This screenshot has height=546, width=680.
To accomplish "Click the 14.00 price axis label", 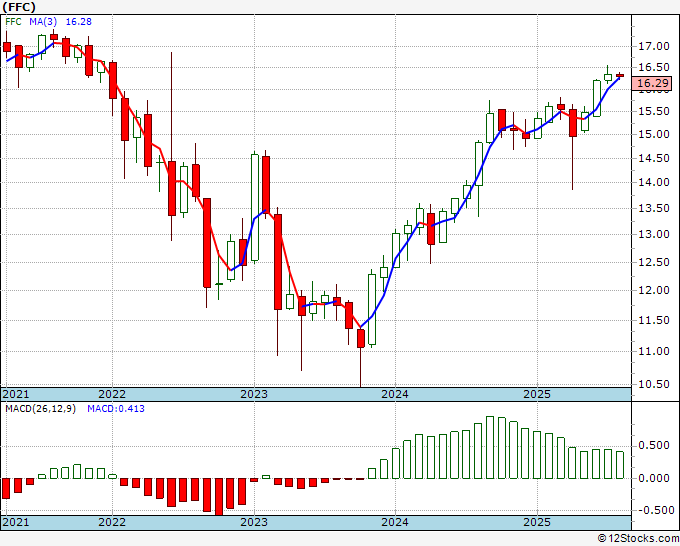I will 654,182.
